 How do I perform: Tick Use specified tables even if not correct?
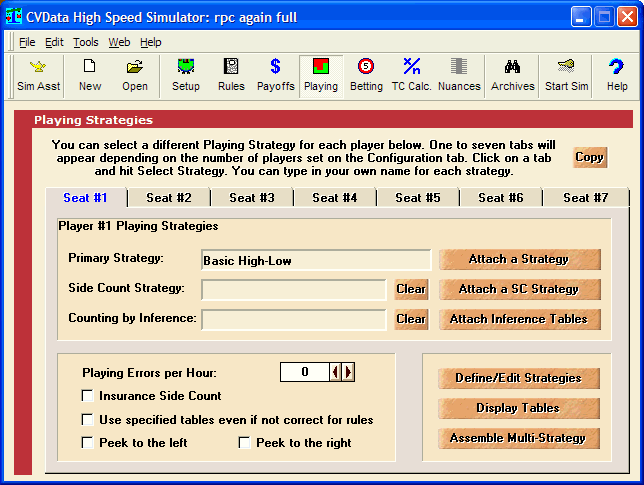coord(88,420)
